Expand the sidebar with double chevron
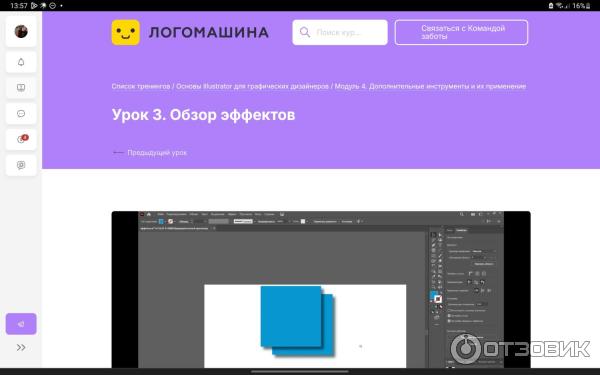The image size is (600, 375). (x=21, y=347)
